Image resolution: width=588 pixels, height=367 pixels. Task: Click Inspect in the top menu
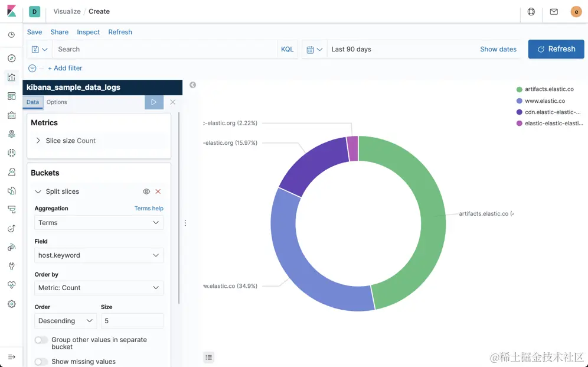click(88, 32)
